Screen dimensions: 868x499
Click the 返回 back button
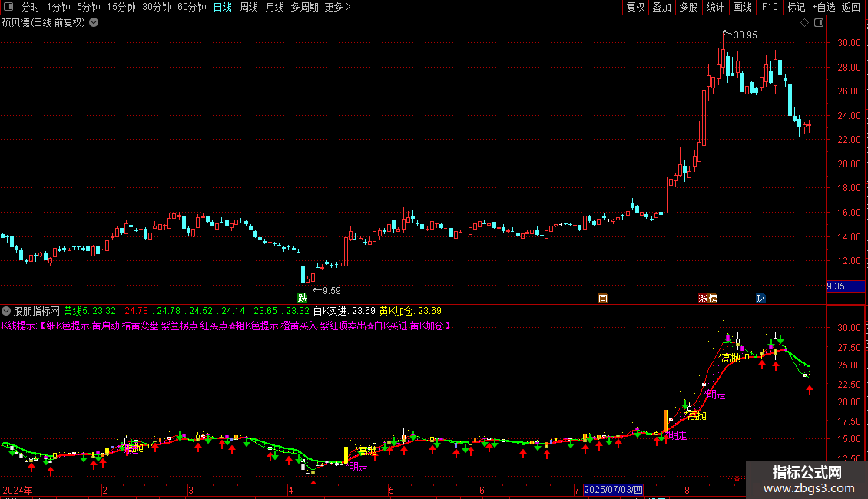(851, 7)
